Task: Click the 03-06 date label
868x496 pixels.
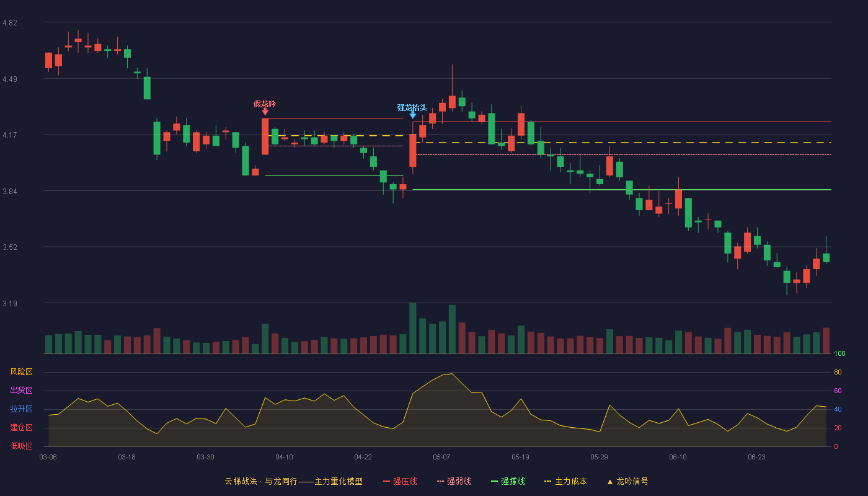Action: tap(48, 457)
